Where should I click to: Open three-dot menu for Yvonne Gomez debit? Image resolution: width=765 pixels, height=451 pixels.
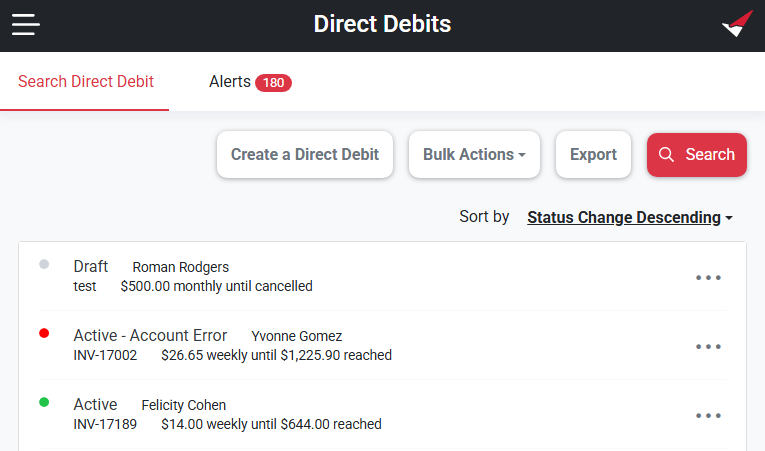(708, 347)
